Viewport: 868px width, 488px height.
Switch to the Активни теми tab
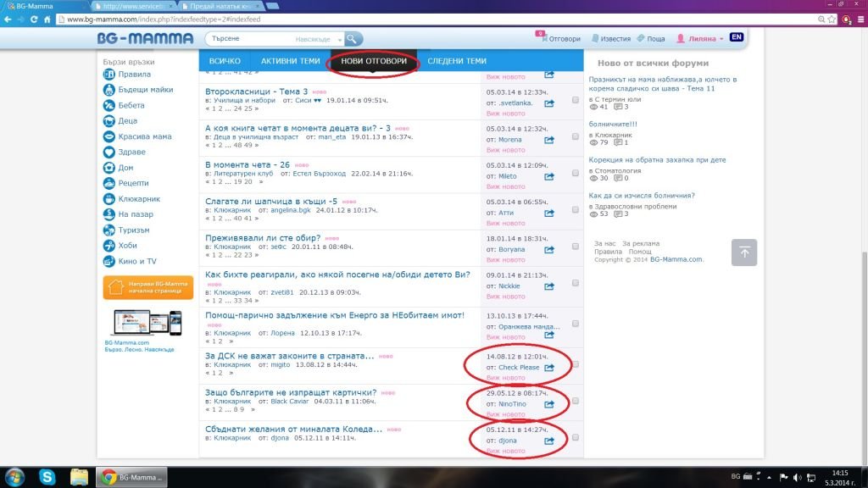(x=290, y=61)
